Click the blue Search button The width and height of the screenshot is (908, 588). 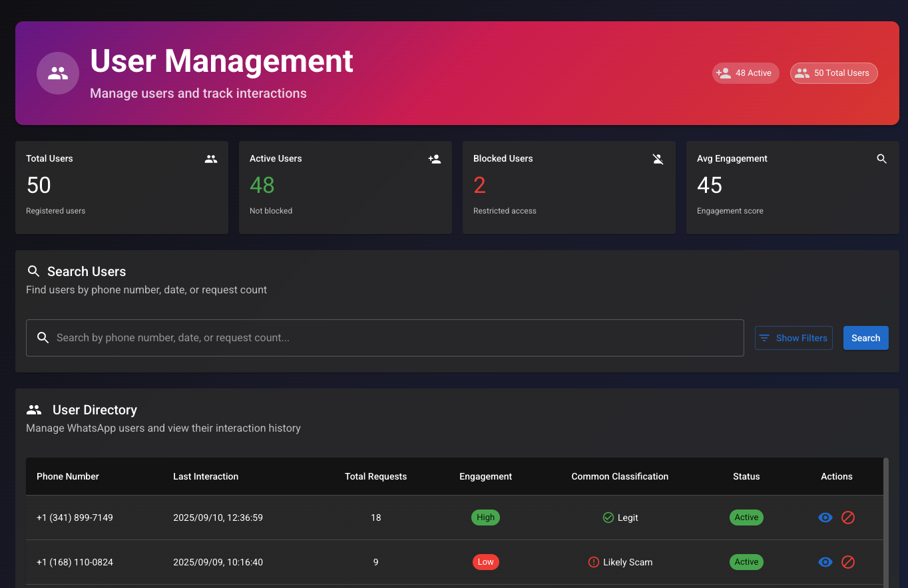[x=866, y=338]
